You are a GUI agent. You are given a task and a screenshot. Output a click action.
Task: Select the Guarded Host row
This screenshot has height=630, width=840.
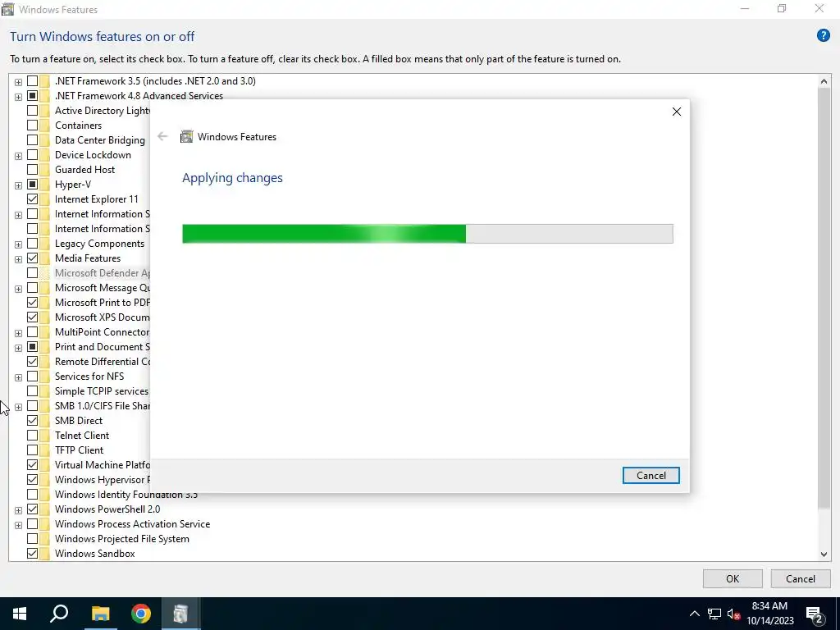(84, 170)
